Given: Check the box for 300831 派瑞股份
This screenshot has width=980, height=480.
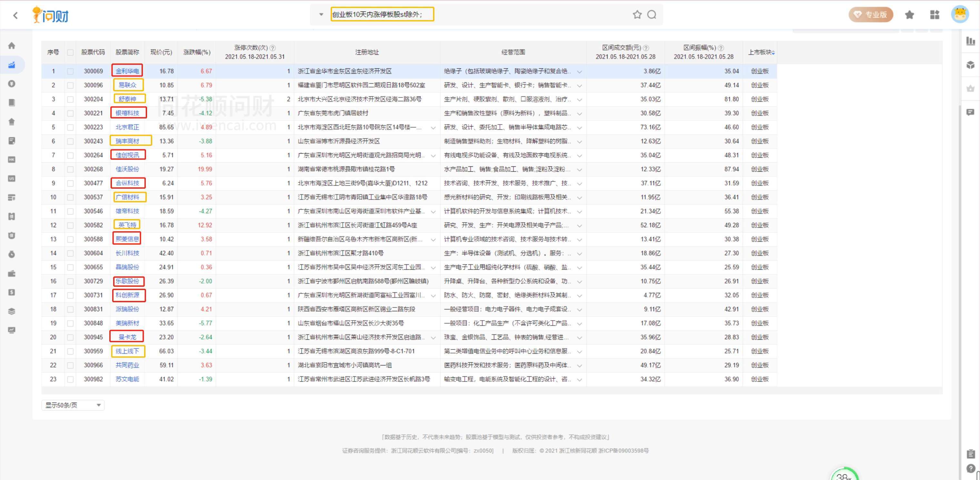Looking at the screenshot, I should (x=70, y=309).
